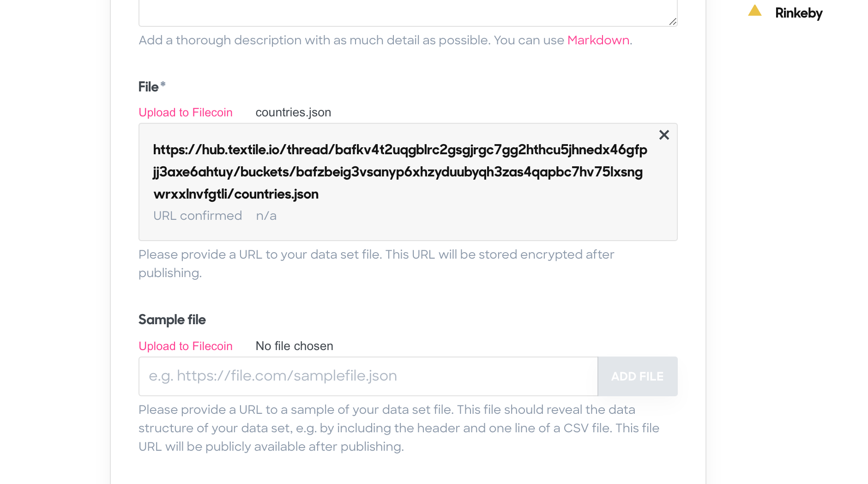This screenshot has height=484, width=868.
Task: Click the description textarea resize handle
Action: pos(673,22)
